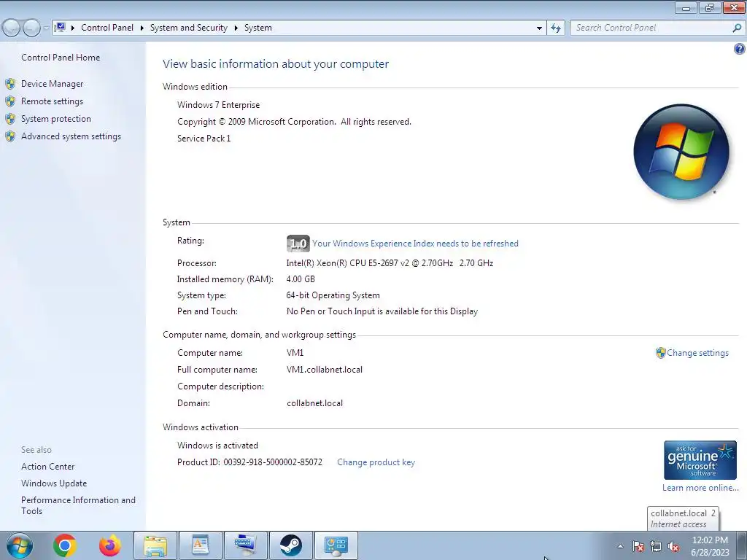Click the genuine Microsoft software badge
Image resolution: width=747 pixels, height=560 pixels.
(700, 460)
